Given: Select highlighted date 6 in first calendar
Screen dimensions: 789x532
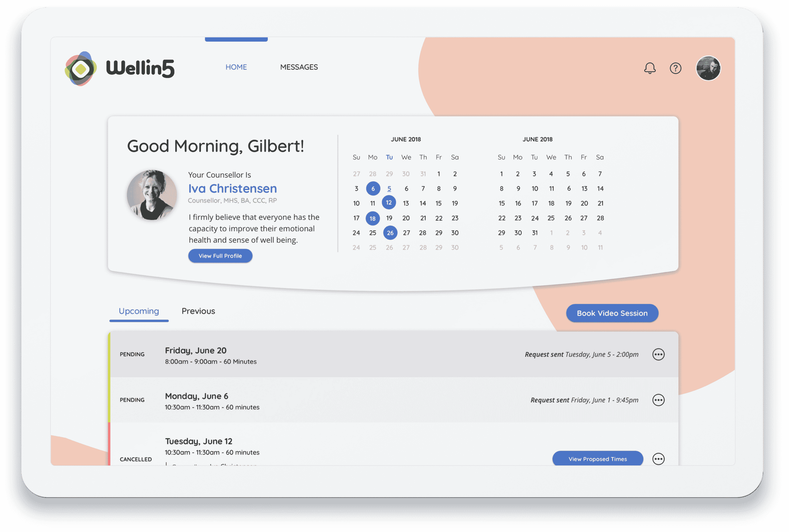Looking at the screenshot, I should point(373,188).
